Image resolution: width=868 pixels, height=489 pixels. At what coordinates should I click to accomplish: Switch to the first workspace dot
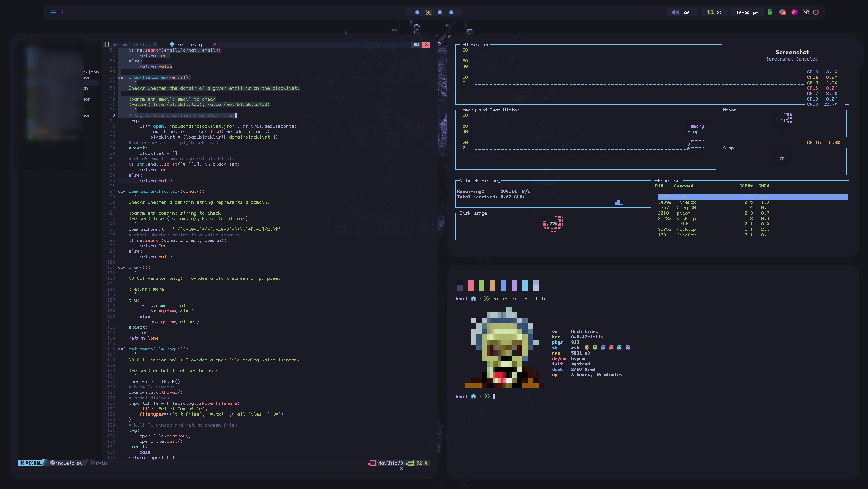click(x=417, y=13)
